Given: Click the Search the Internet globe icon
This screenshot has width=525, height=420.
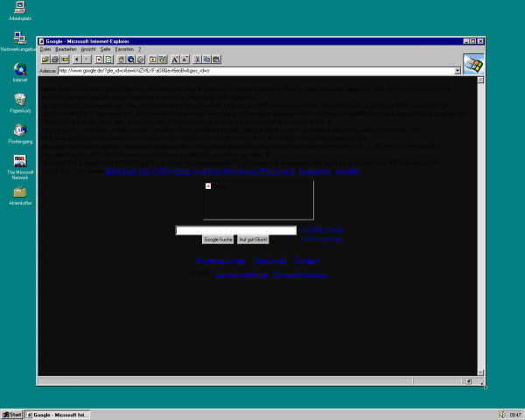Looking at the screenshot, I should coord(131,59).
